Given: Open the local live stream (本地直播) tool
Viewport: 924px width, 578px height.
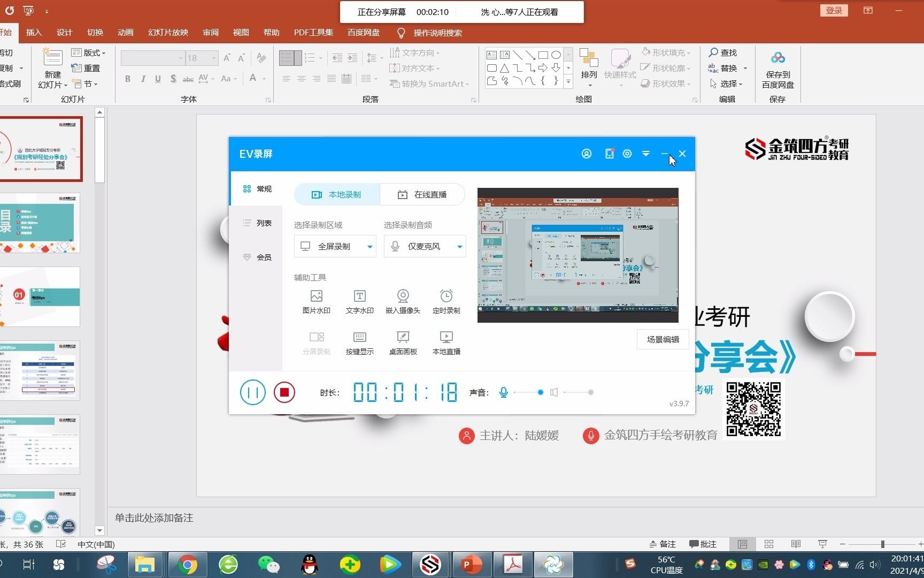Looking at the screenshot, I should [446, 343].
